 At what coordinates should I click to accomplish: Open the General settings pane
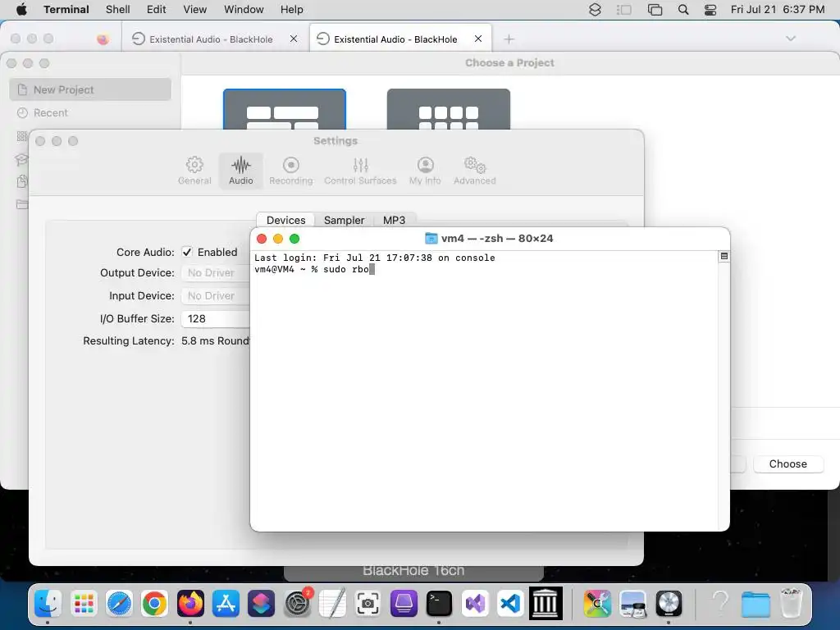(194, 171)
